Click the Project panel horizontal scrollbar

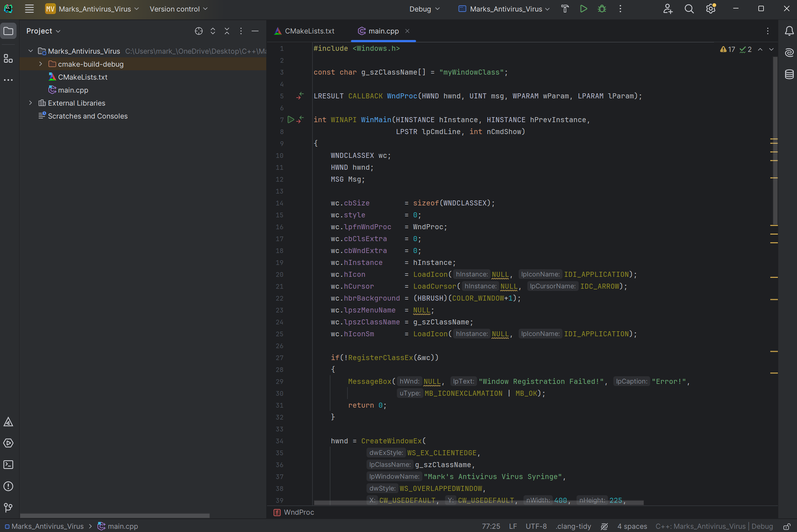tap(115, 516)
